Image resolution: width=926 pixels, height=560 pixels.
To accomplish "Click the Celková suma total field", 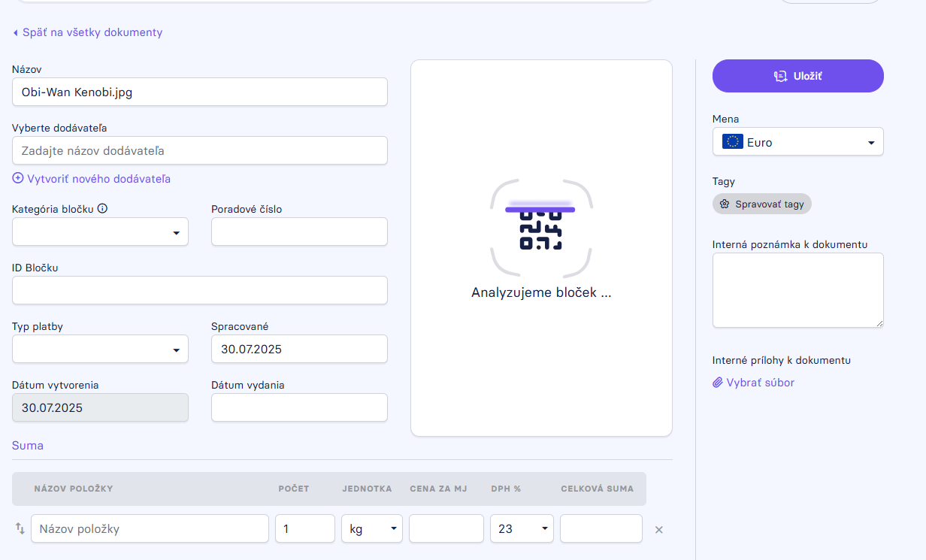I will [x=601, y=528].
